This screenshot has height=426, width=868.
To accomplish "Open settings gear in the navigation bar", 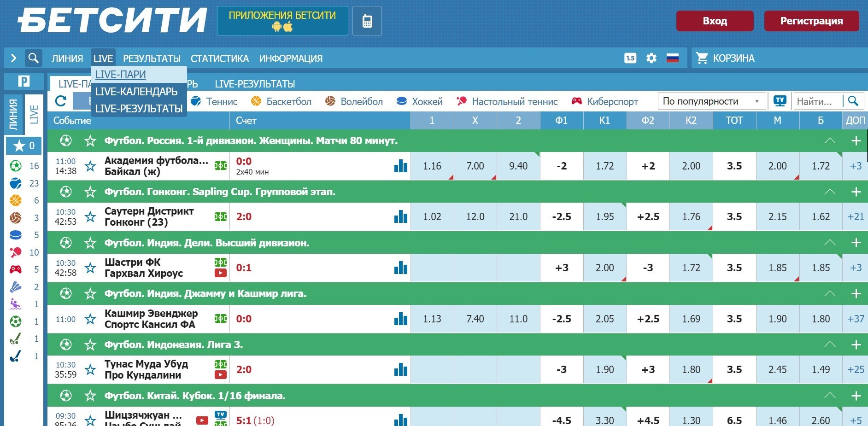I will click(651, 58).
